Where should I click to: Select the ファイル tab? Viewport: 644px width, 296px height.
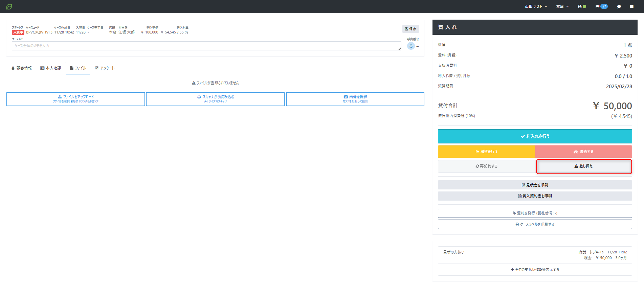[78, 68]
